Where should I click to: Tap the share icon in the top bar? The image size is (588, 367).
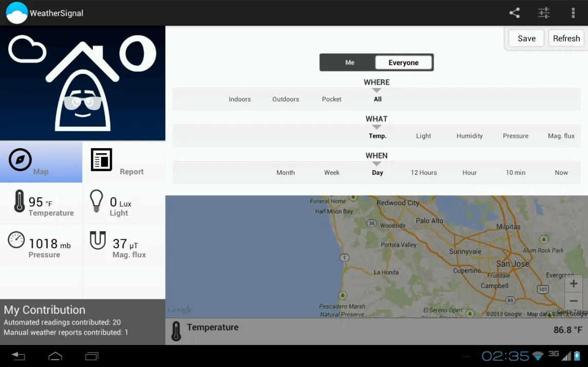(514, 13)
